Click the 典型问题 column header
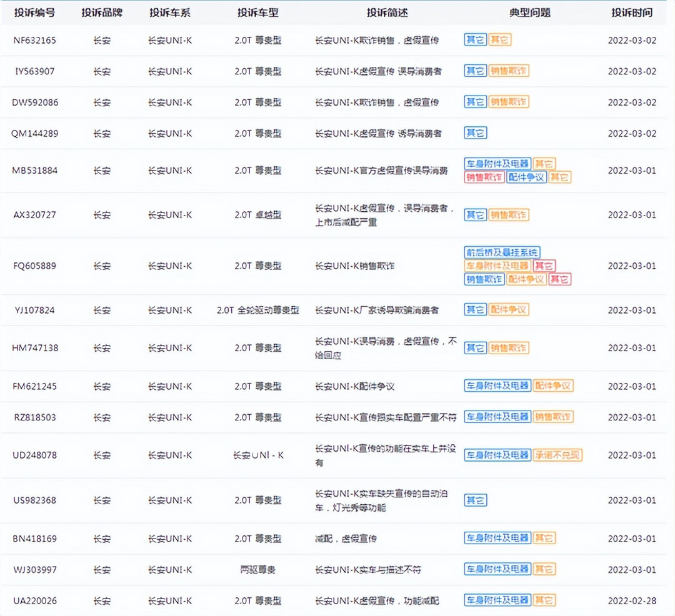Image resolution: width=675 pixels, height=616 pixels. (530, 12)
